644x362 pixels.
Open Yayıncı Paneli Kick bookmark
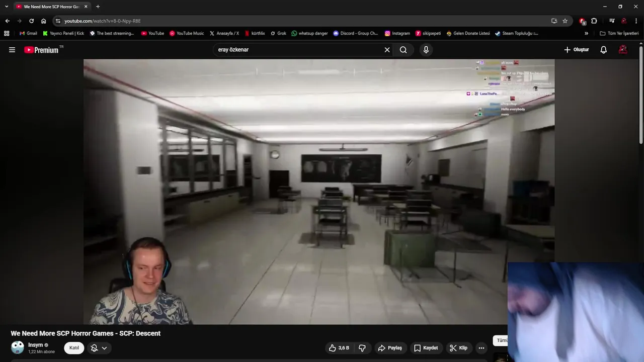(x=63, y=33)
